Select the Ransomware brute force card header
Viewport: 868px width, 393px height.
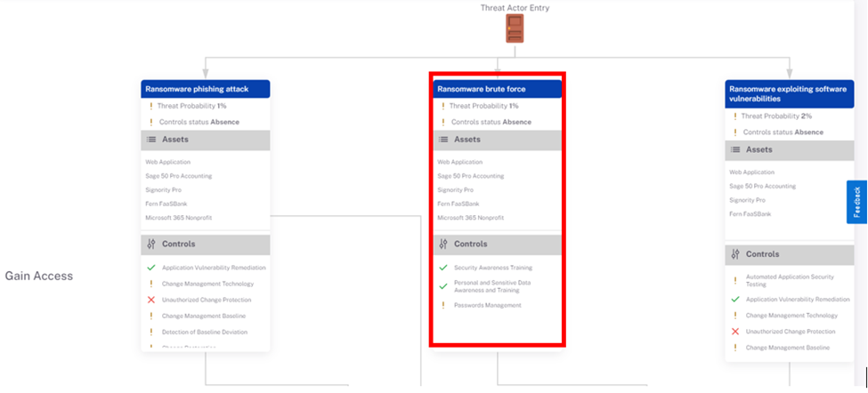point(497,89)
